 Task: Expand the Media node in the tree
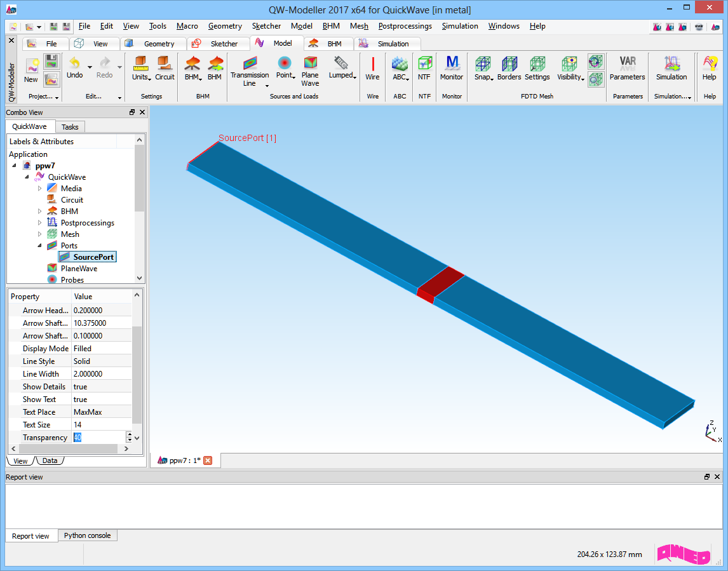pos(39,189)
